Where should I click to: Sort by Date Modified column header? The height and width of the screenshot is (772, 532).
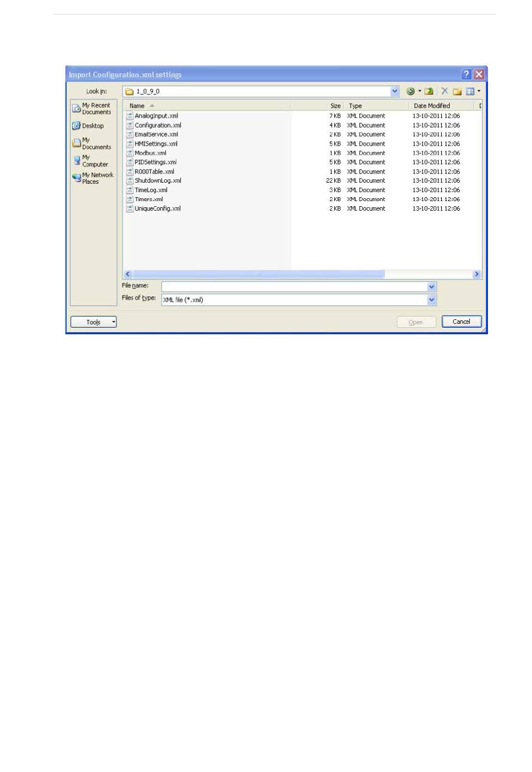[432, 106]
